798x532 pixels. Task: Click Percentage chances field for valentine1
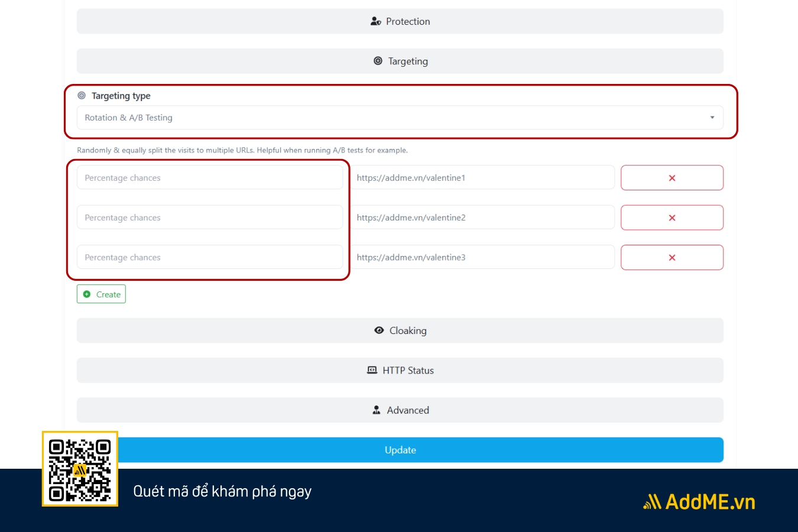pyautogui.click(x=210, y=177)
